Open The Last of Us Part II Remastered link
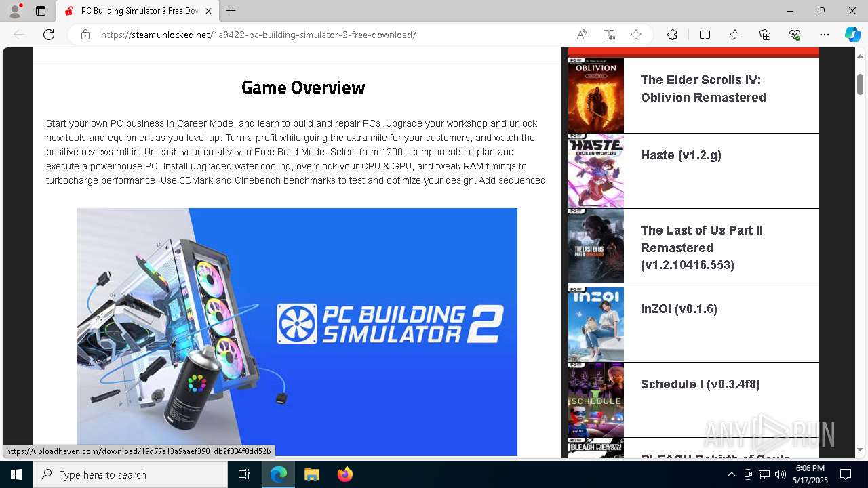The width and height of the screenshot is (868, 488). tap(702, 247)
